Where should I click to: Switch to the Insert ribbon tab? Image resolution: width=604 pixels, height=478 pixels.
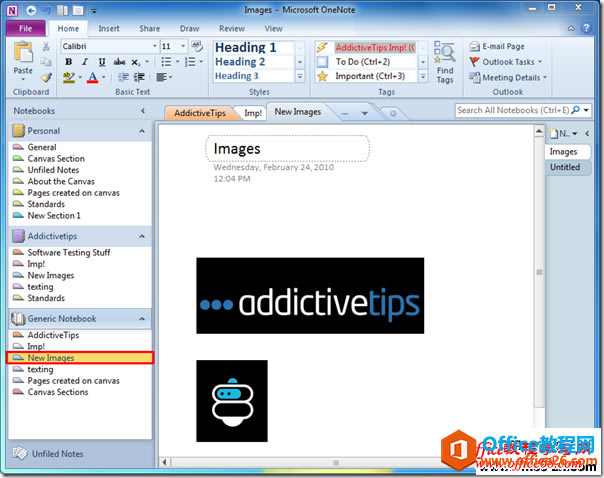pos(109,29)
